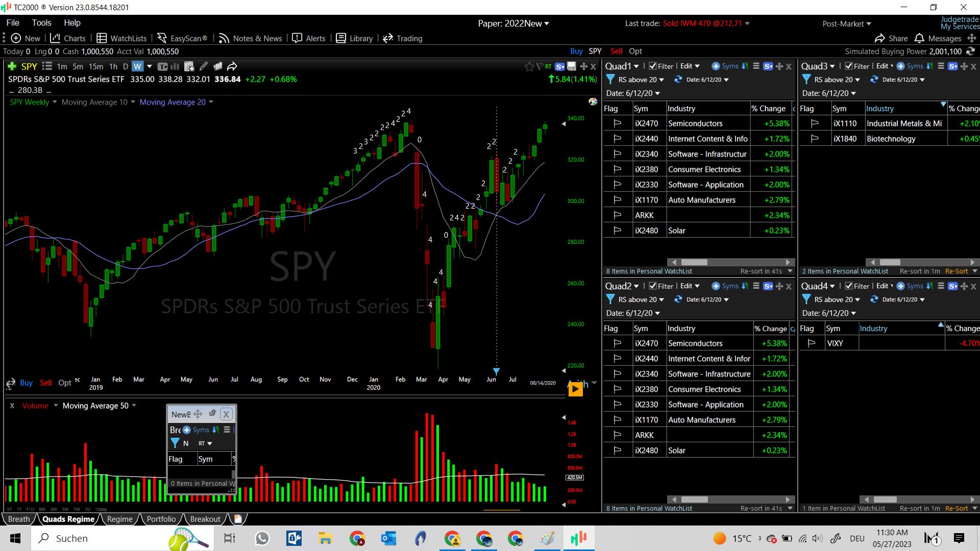This screenshot has width=980, height=551.
Task: Toggle the Quad1 Filter checkbox
Action: (x=652, y=66)
